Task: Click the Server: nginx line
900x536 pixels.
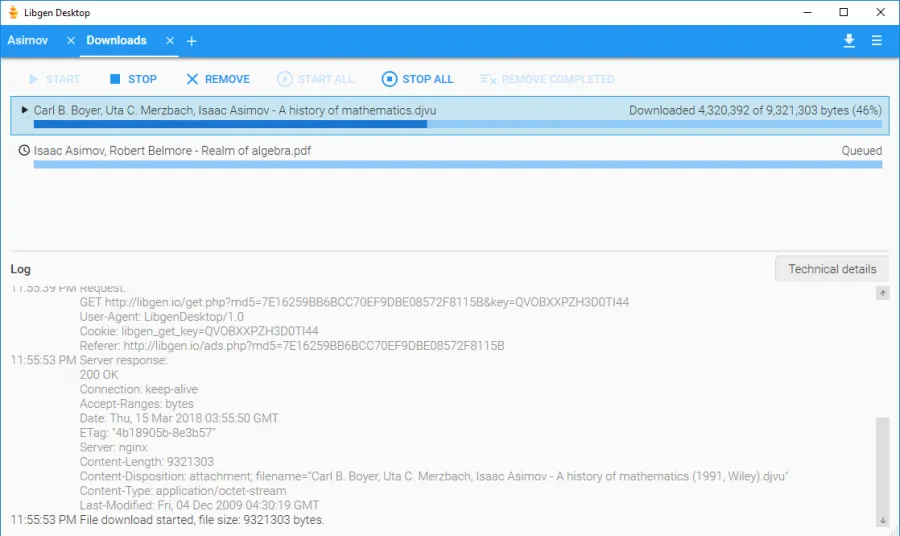Action: coord(114,447)
